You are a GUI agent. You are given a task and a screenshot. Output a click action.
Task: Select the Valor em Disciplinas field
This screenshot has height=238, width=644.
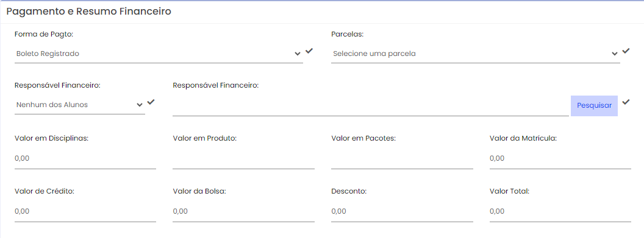click(85, 158)
